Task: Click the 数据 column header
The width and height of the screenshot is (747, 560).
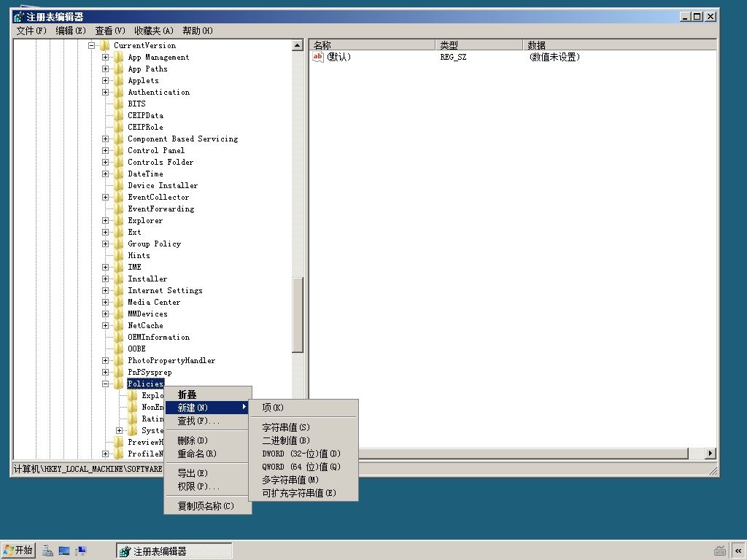Action: point(619,45)
